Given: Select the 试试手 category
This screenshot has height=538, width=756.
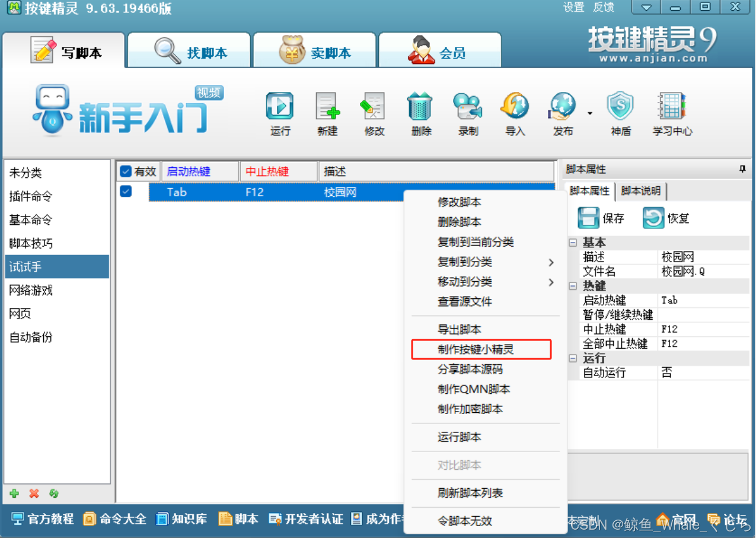Looking at the screenshot, I should pos(57,267).
